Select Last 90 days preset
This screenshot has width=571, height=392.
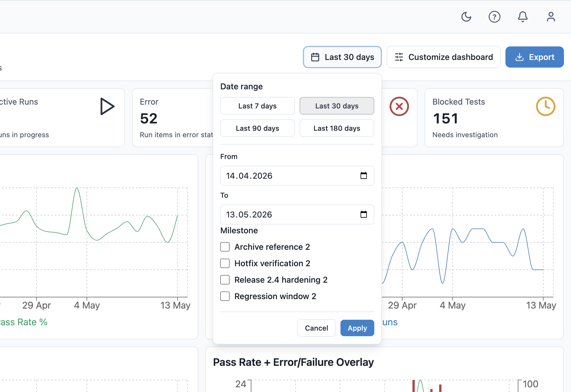[258, 128]
